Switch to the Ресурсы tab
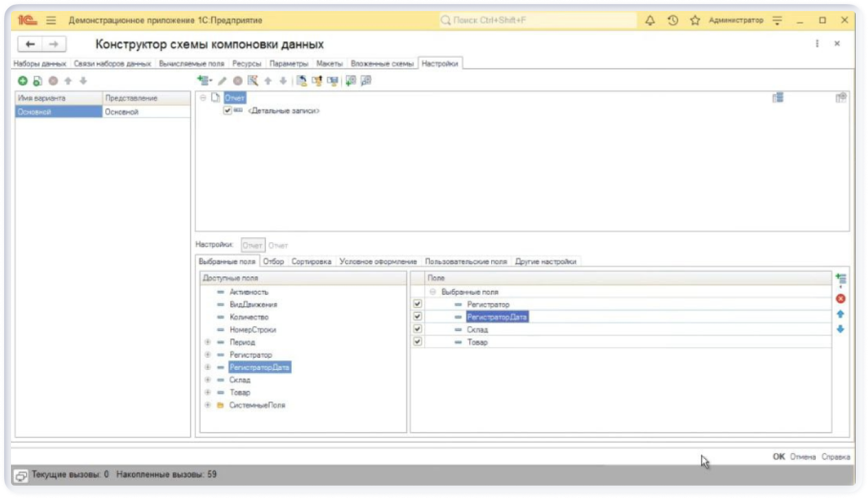The height and width of the screenshot is (498, 868). [246, 63]
